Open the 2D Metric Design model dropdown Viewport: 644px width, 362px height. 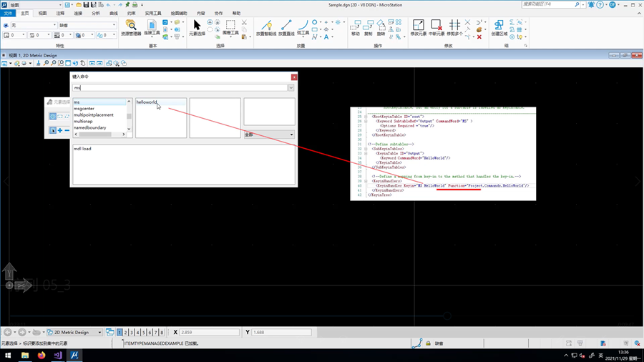point(74,332)
